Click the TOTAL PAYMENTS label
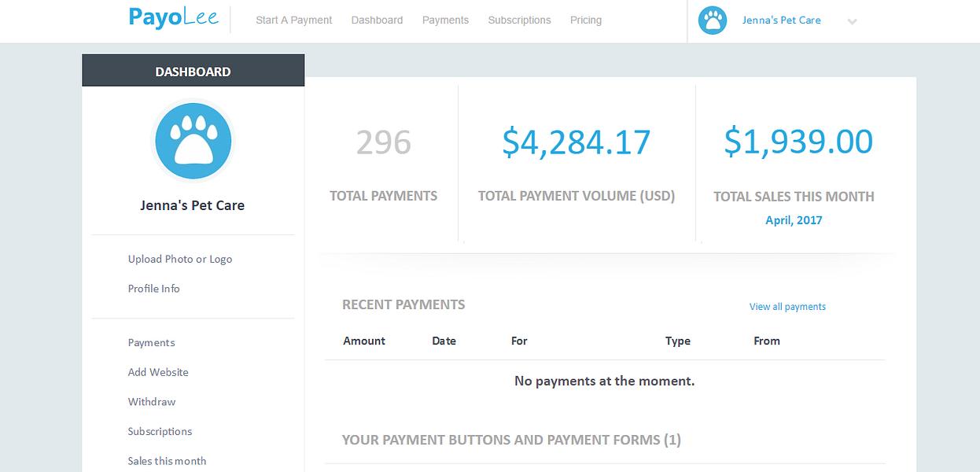The width and height of the screenshot is (980, 472). (383, 196)
